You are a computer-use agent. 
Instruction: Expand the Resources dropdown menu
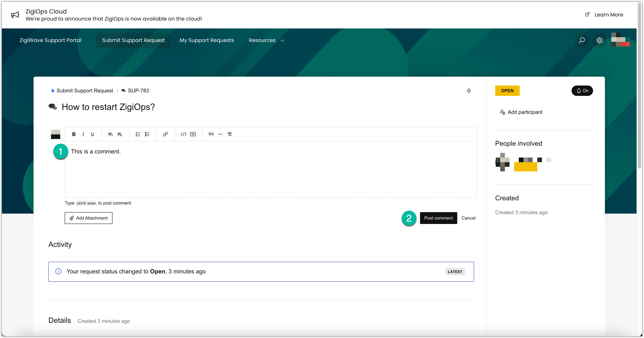click(x=266, y=40)
